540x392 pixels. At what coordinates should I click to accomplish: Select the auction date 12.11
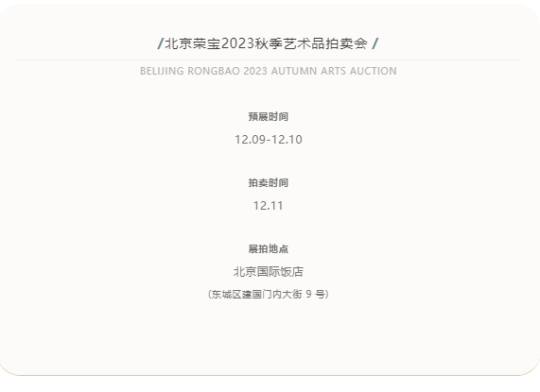pos(269,206)
